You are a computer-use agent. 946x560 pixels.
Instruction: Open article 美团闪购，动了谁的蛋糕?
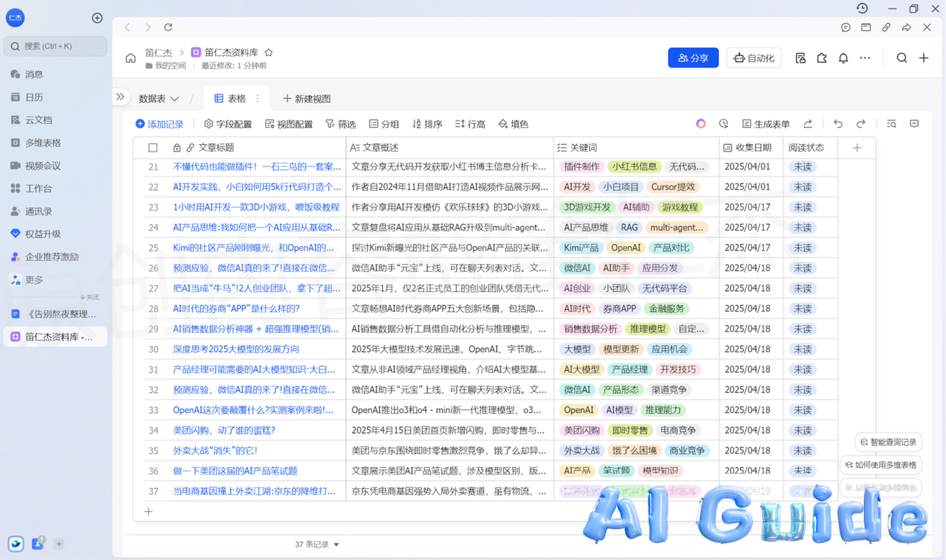click(x=224, y=430)
